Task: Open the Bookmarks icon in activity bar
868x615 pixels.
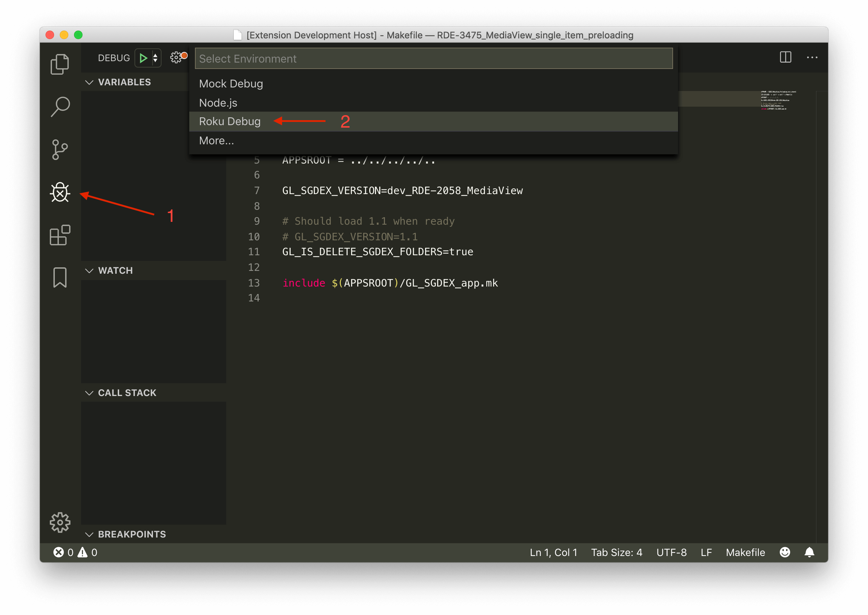Action: pyautogui.click(x=60, y=277)
